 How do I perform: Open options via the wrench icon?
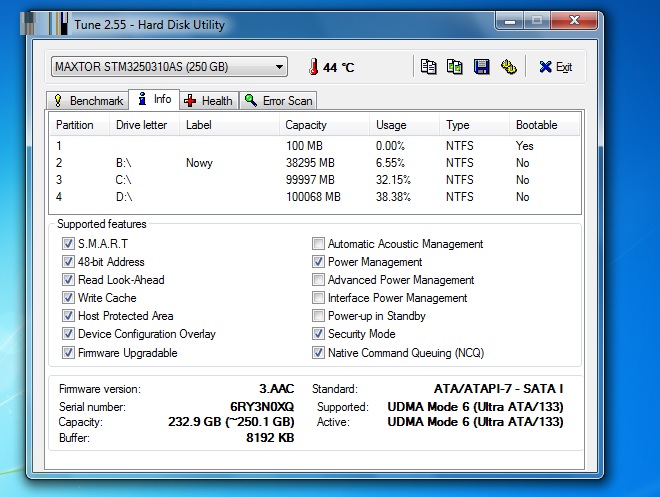pyautogui.click(x=508, y=66)
